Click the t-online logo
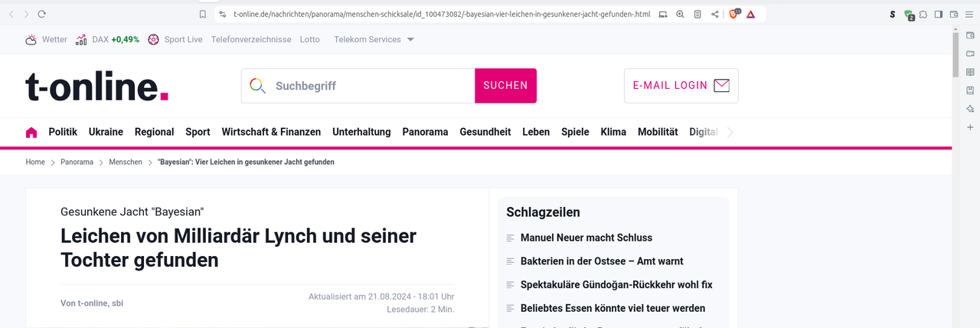980x328 pixels. click(97, 86)
